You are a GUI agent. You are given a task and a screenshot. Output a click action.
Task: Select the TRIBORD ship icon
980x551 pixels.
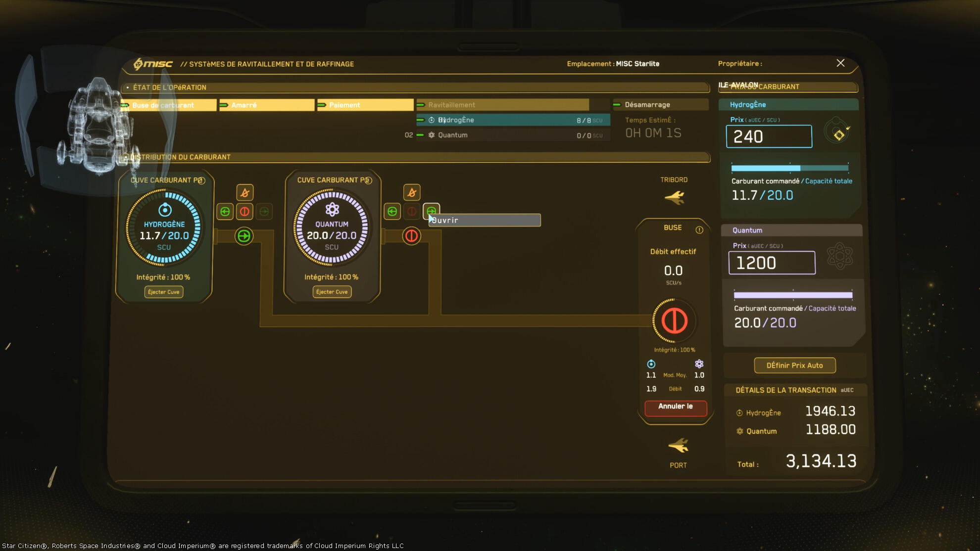(x=674, y=197)
